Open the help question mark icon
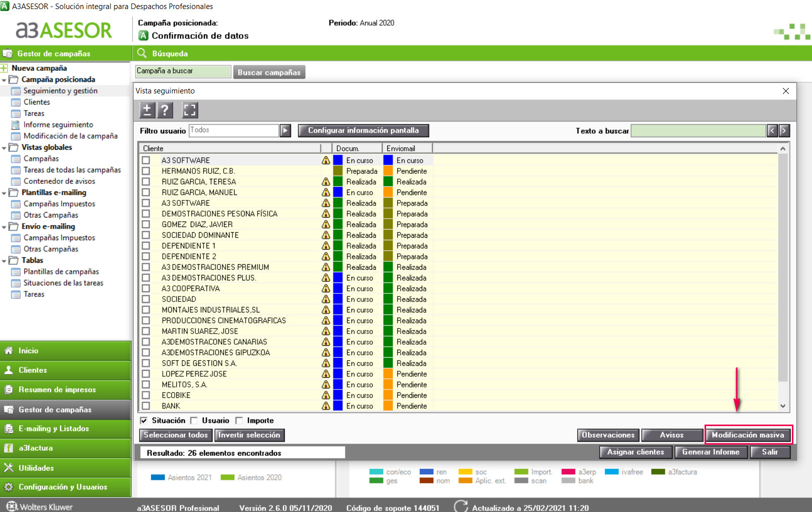Viewport: 812px width, 512px height. point(165,110)
